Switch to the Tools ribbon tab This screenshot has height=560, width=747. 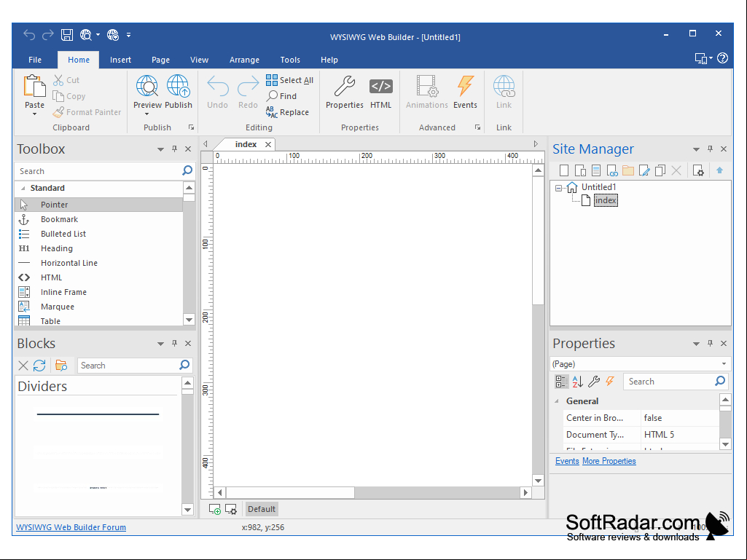[290, 60]
